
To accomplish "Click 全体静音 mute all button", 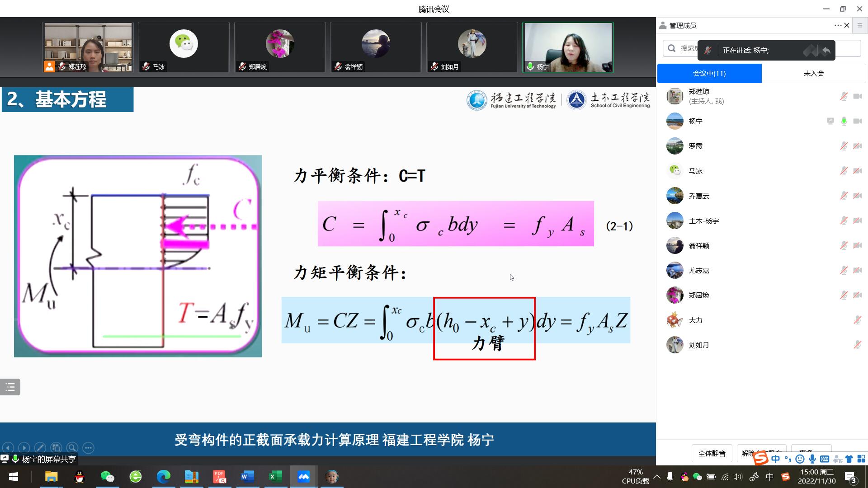I will point(712,453).
